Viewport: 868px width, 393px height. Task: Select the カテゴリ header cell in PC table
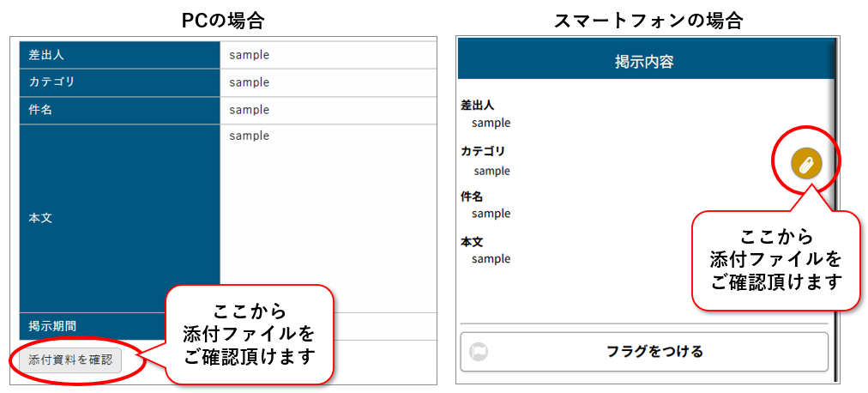pos(52,82)
